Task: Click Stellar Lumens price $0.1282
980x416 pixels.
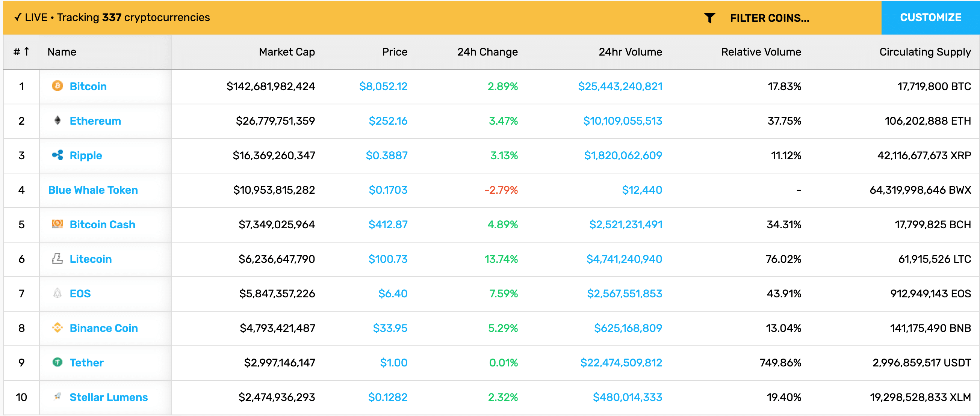Action: click(388, 397)
